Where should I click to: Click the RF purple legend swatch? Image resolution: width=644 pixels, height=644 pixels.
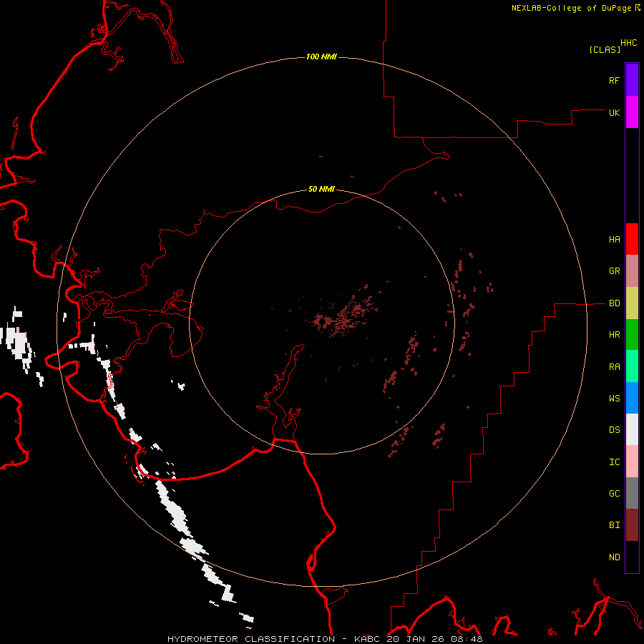click(632, 80)
